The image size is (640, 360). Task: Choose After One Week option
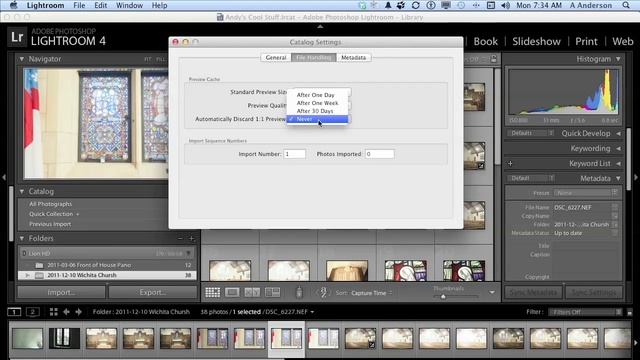[x=317, y=103]
